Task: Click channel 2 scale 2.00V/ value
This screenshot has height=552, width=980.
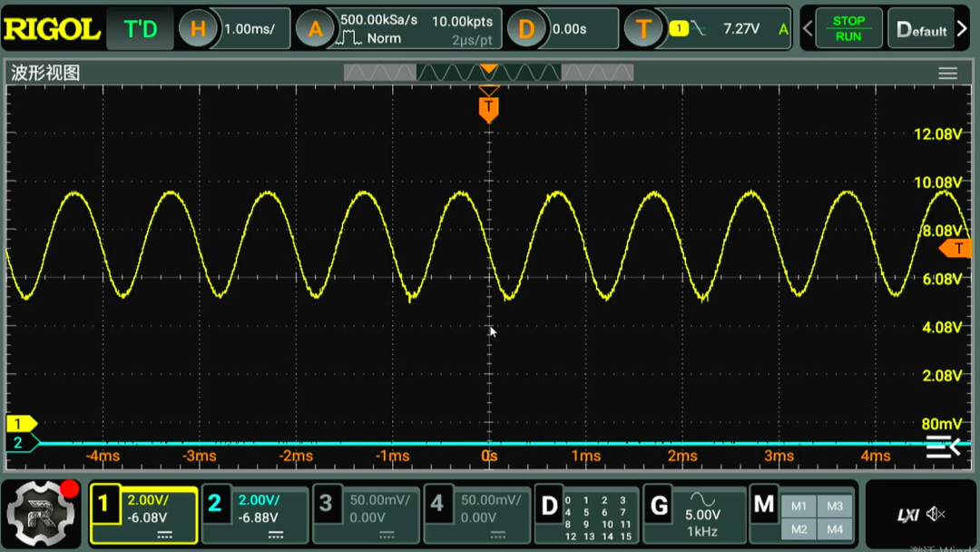Action: 259,500
